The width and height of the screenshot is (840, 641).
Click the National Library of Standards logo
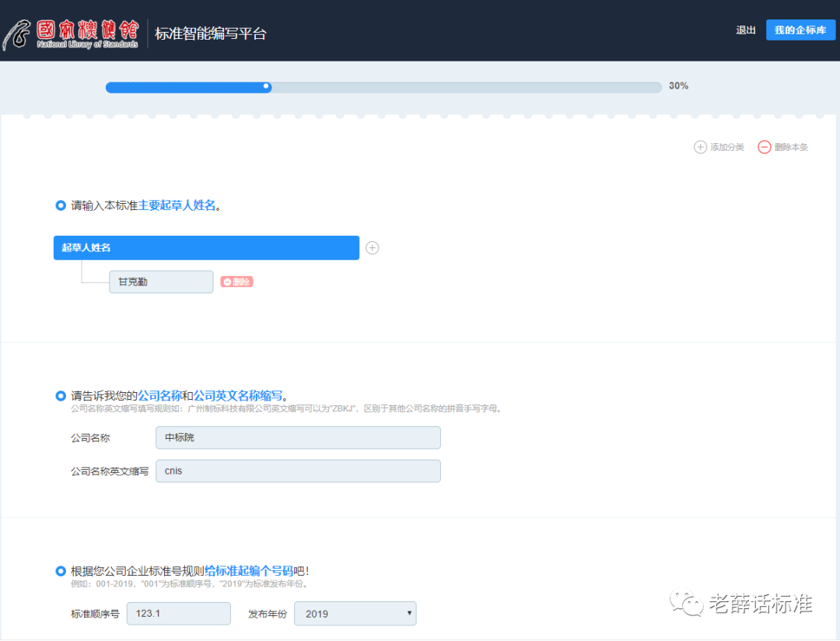coord(72,33)
